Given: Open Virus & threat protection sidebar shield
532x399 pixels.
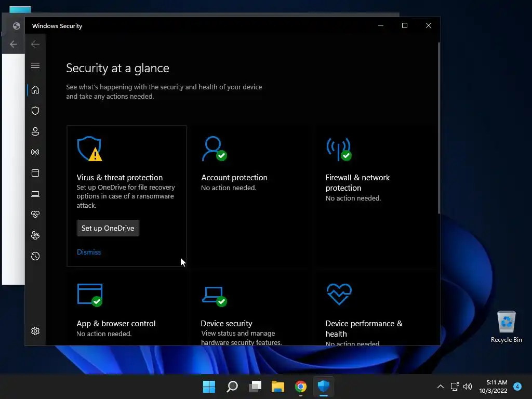Looking at the screenshot, I should pyautogui.click(x=35, y=111).
